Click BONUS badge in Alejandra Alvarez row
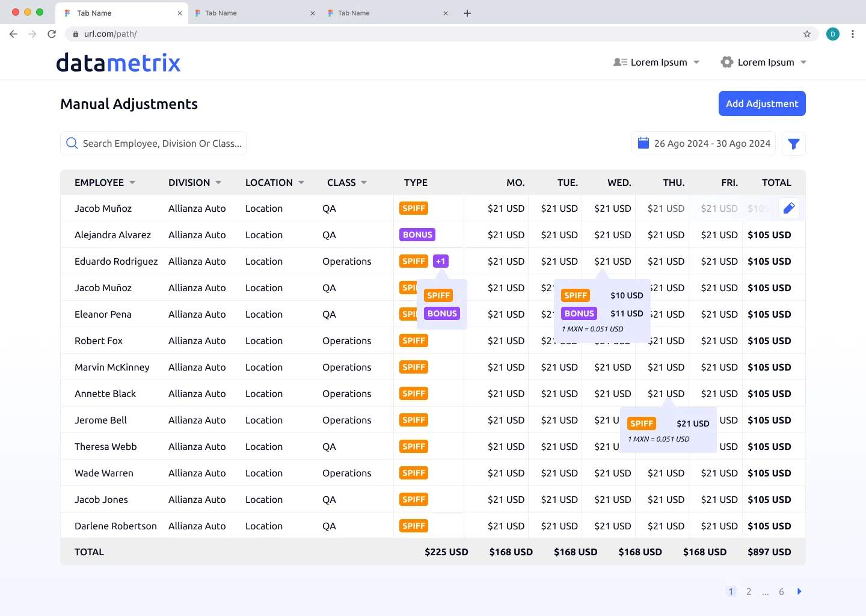866x616 pixels. [417, 235]
